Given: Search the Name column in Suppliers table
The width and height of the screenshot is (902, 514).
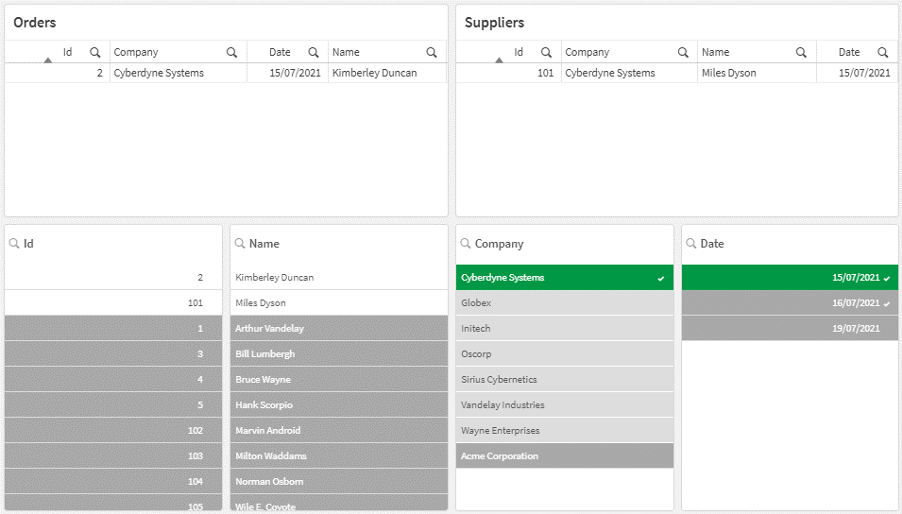Looking at the screenshot, I should click(801, 52).
